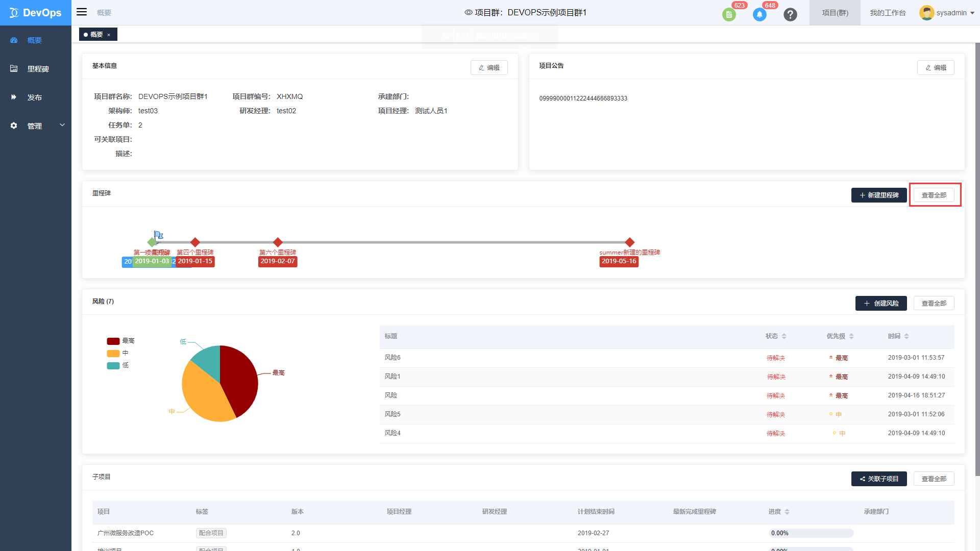Click the bell notification icon (648)
Image resolution: width=980 pixels, height=551 pixels.
[759, 12]
